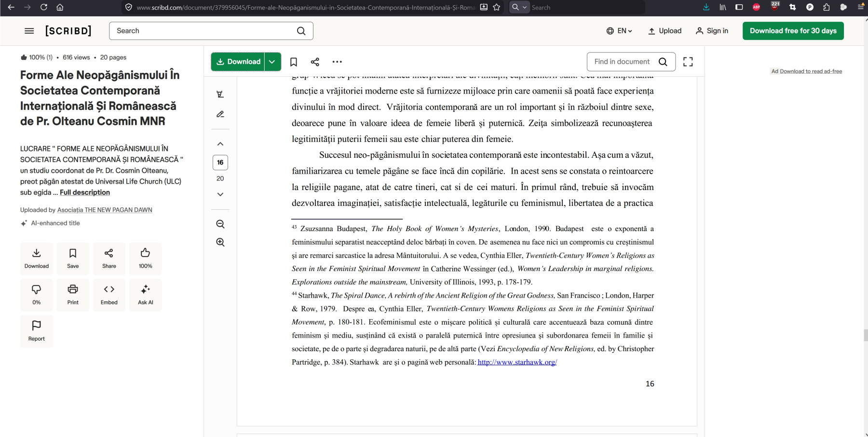Enter fullscreen document view
868x437 pixels.
tap(688, 62)
